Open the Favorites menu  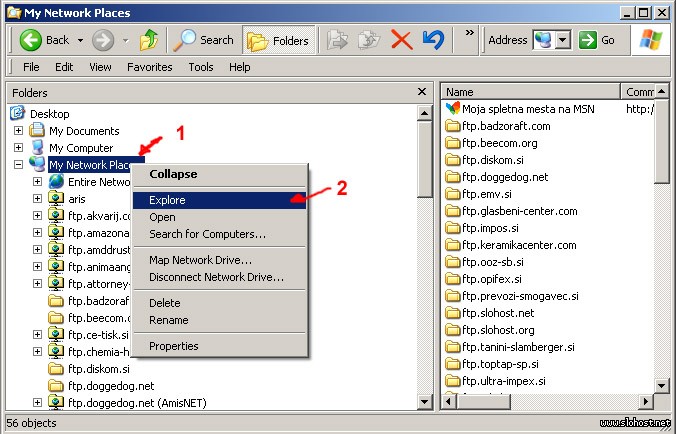(149, 67)
